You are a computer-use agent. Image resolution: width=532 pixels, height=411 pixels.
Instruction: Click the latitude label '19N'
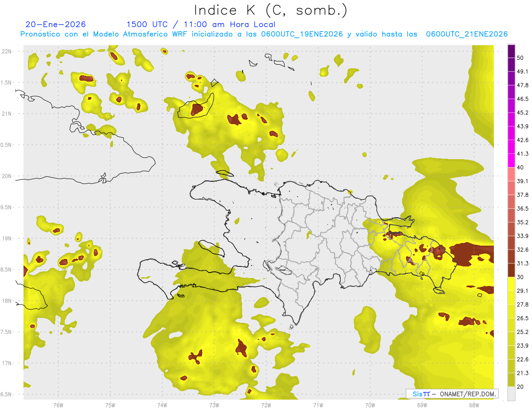pyautogui.click(x=6, y=239)
